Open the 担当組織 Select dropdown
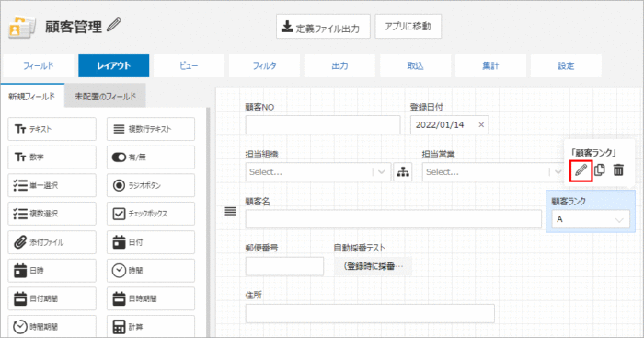 (x=318, y=172)
